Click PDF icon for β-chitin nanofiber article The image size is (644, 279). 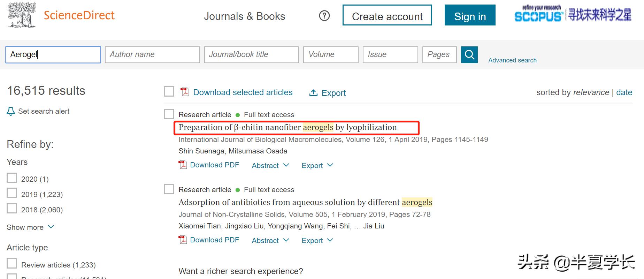(183, 165)
